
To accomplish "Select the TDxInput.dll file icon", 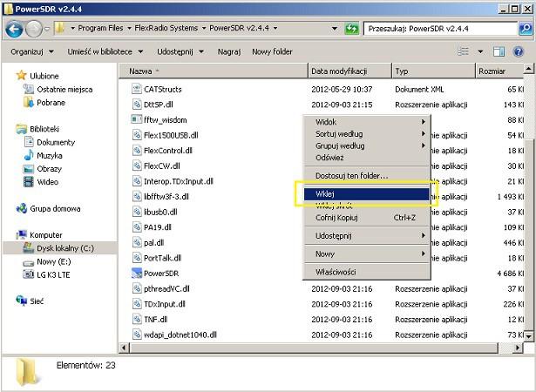I will (137, 304).
